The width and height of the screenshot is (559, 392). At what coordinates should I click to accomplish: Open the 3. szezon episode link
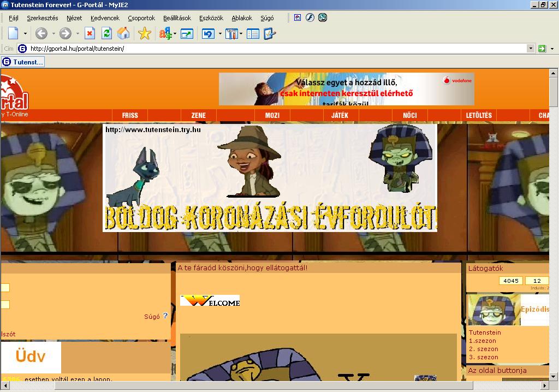(484, 357)
